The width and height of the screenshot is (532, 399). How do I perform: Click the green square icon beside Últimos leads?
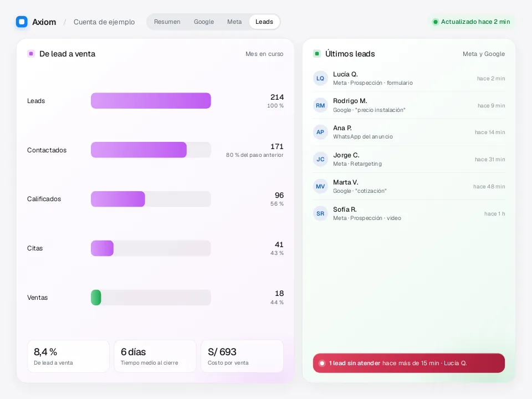click(x=317, y=54)
